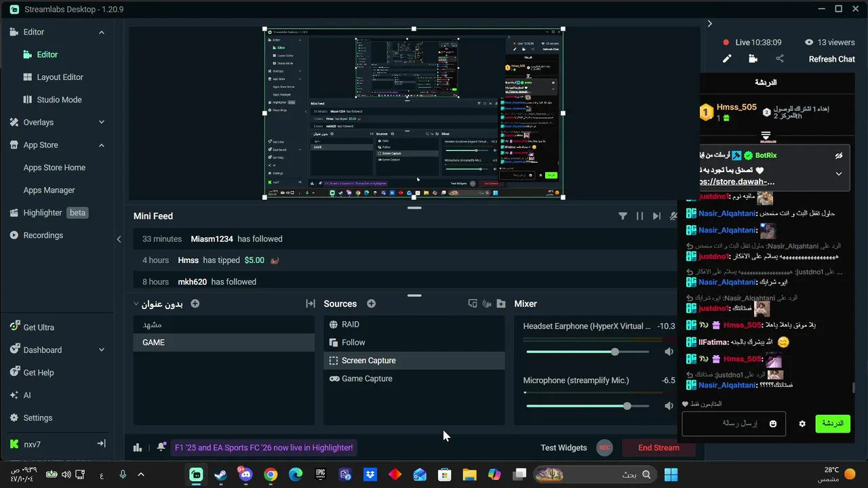Edit stream info with pencil icon
The image size is (868, 488).
coord(727,59)
